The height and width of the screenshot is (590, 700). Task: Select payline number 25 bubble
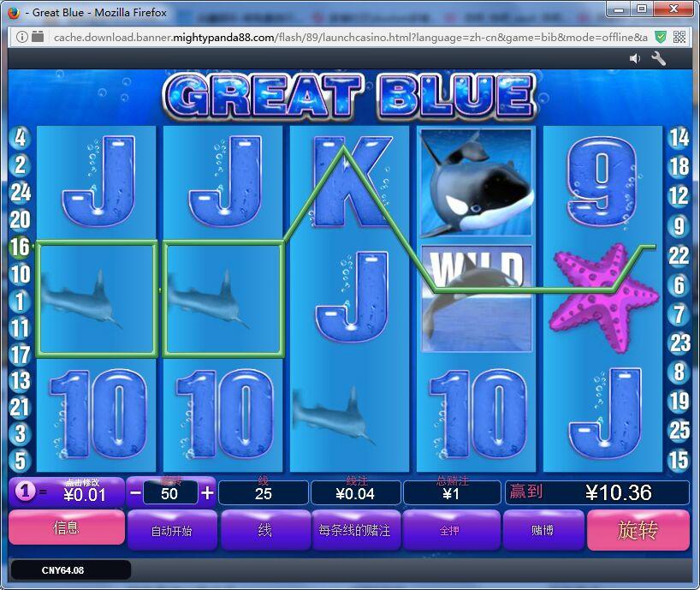(x=679, y=431)
